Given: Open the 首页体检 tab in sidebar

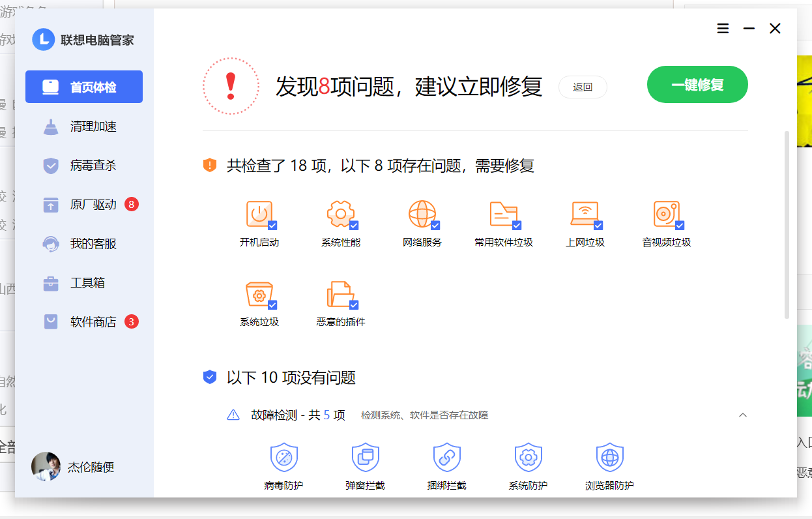Looking at the screenshot, I should [x=84, y=87].
